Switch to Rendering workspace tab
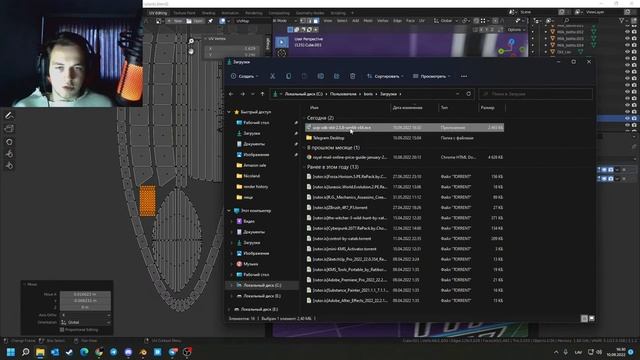The width and height of the screenshot is (640, 360). (x=254, y=13)
